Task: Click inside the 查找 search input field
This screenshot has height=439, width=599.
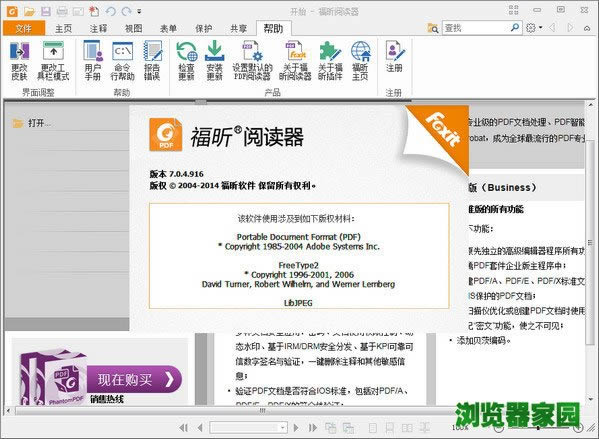Action: point(476,28)
